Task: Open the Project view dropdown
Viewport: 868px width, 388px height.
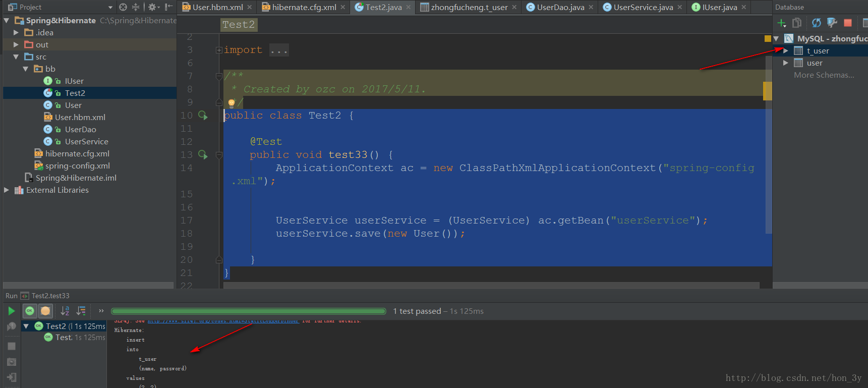Action: coord(110,7)
